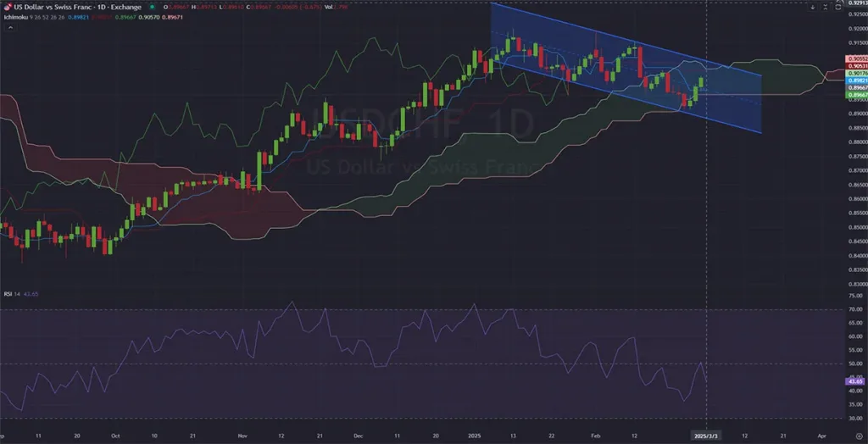Click 70.00 on the RSI scale
868x444 pixels.
tap(856, 309)
